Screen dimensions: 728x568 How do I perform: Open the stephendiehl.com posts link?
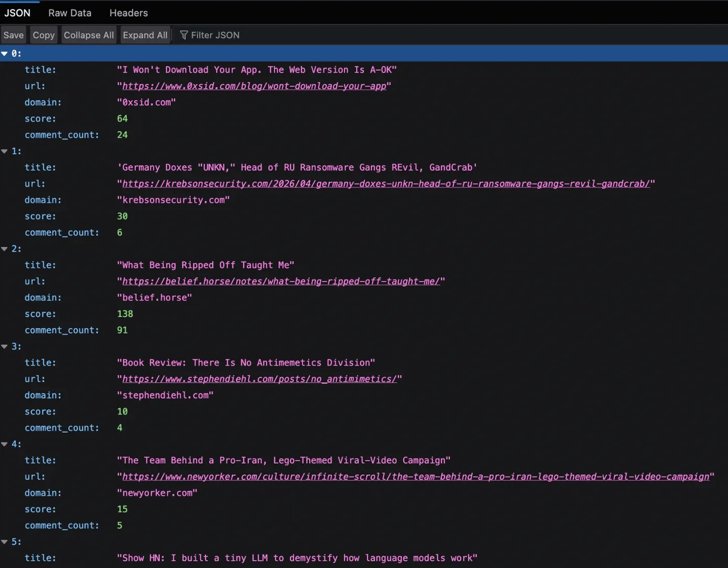pos(259,379)
